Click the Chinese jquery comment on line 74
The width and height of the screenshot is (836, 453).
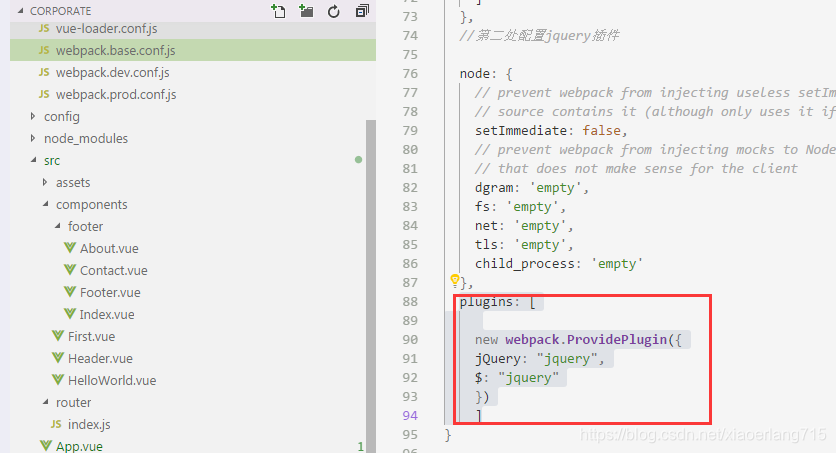click(x=539, y=36)
